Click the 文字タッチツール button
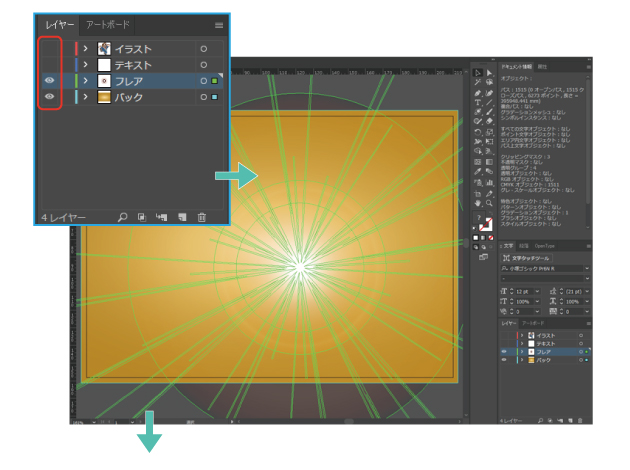630x470 pixels. coord(526,258)
